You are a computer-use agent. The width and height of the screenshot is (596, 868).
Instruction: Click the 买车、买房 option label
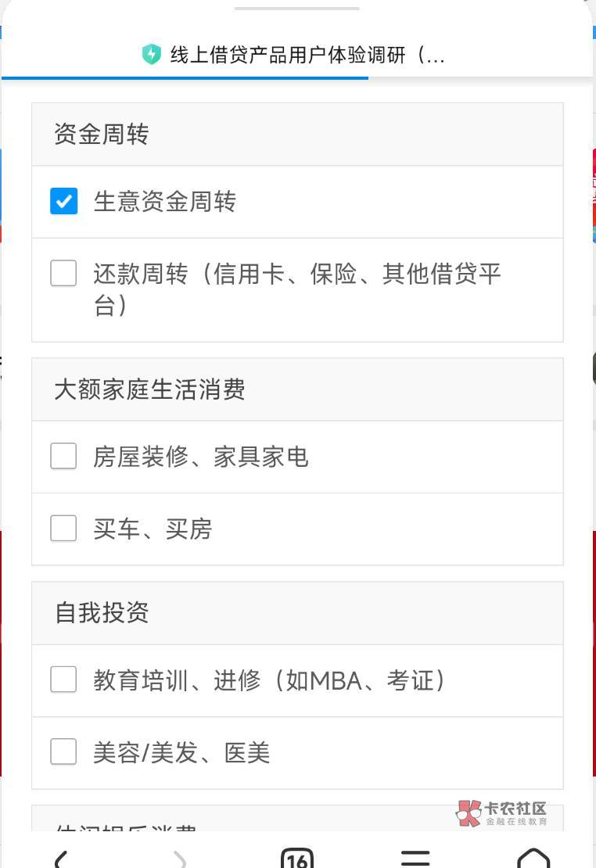tap(153, 529)
